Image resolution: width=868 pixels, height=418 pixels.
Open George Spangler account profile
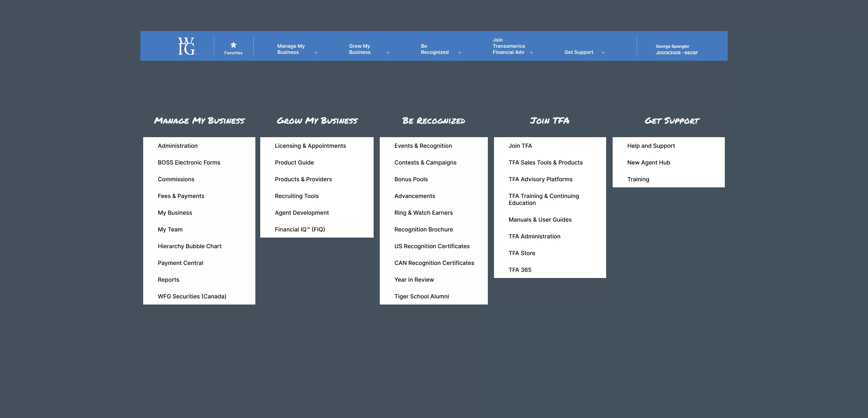677,49
